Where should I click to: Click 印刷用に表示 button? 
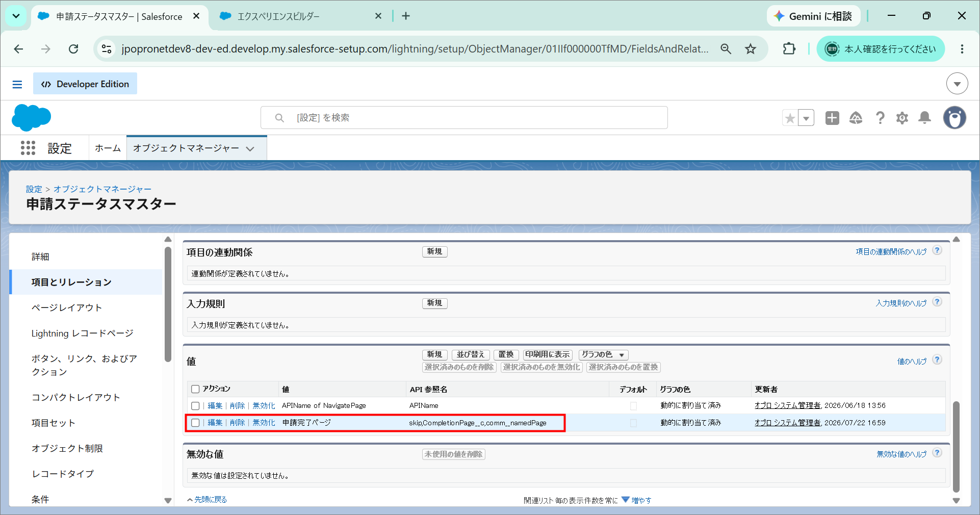[x=548, y=355]
